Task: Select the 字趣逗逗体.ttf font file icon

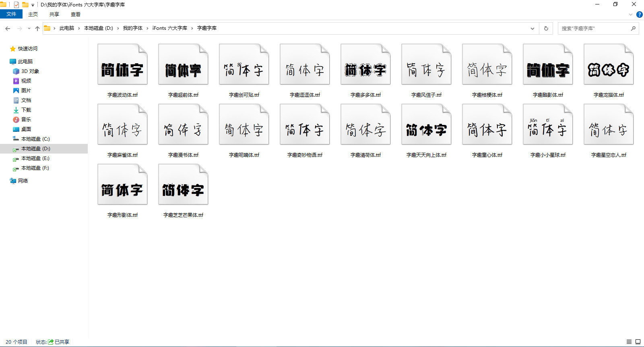Action: pos(305,64)
